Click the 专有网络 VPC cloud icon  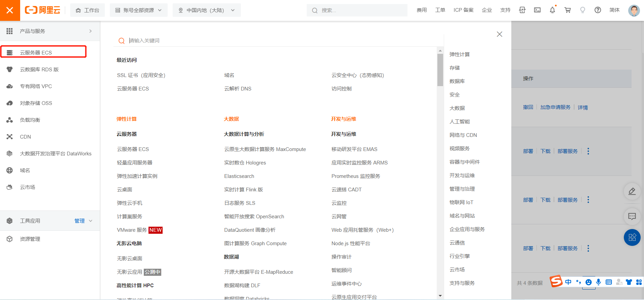coord(10,86)
